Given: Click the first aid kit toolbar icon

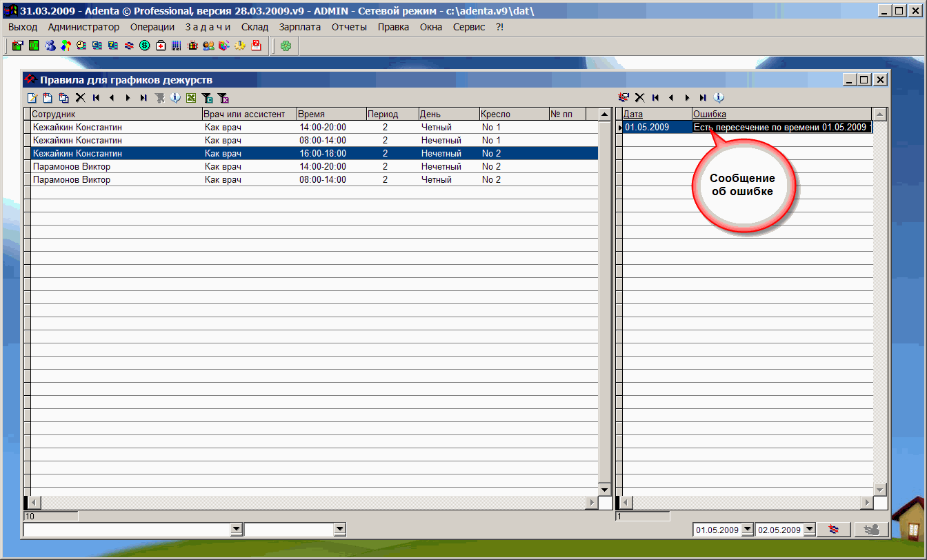Looking at the screenshot, I should 161,46.
